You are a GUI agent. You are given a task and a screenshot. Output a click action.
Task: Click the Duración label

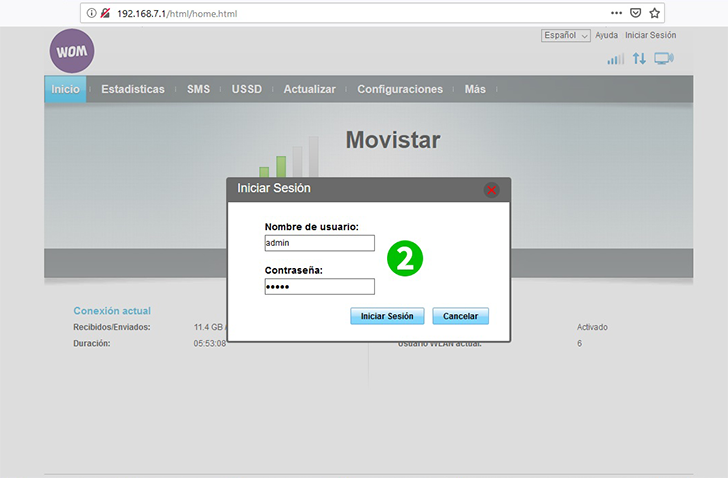pyautogui.click(x=91, y=343)
